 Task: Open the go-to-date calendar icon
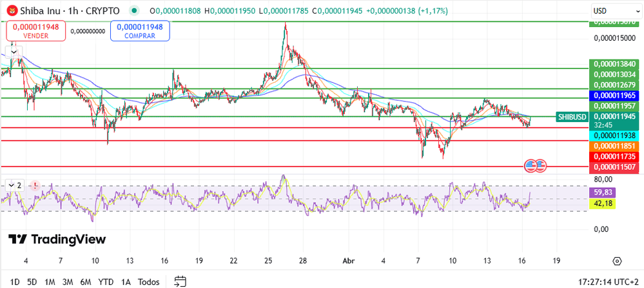coord(181,282)
